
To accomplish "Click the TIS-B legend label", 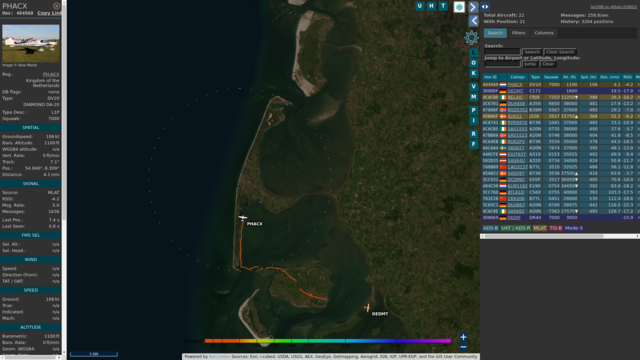I will pos(556,228).
